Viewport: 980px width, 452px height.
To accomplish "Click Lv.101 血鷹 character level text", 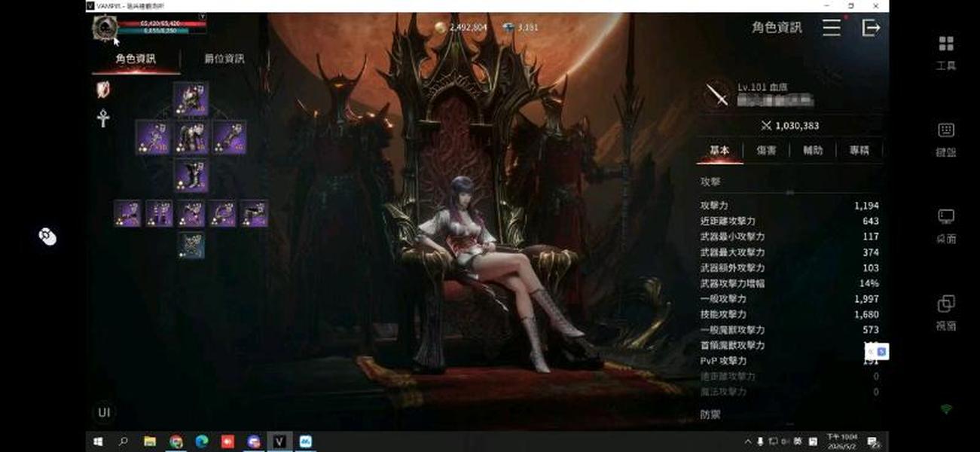I will (x=764, y=87).
